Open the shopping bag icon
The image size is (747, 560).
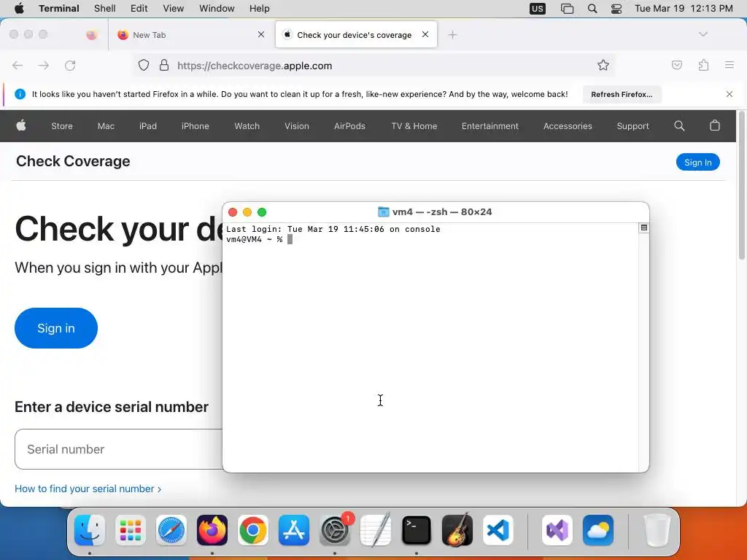coord(715,125)
